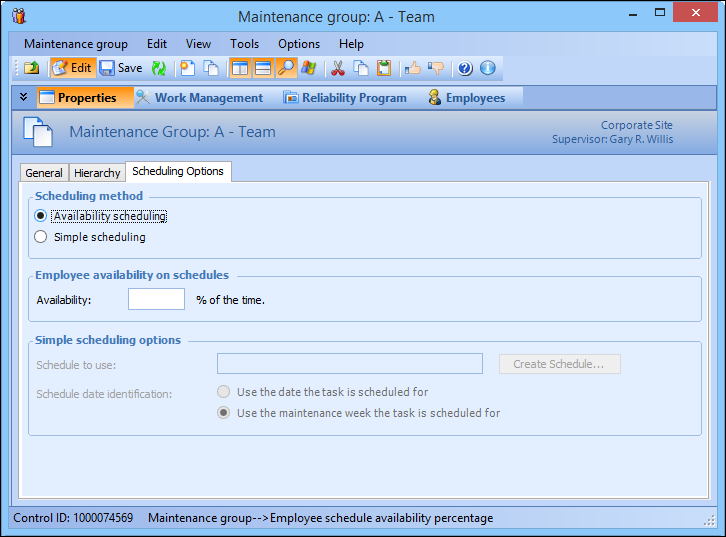
Task: Click the window resize grip in status bar
Action: [709, 521]
